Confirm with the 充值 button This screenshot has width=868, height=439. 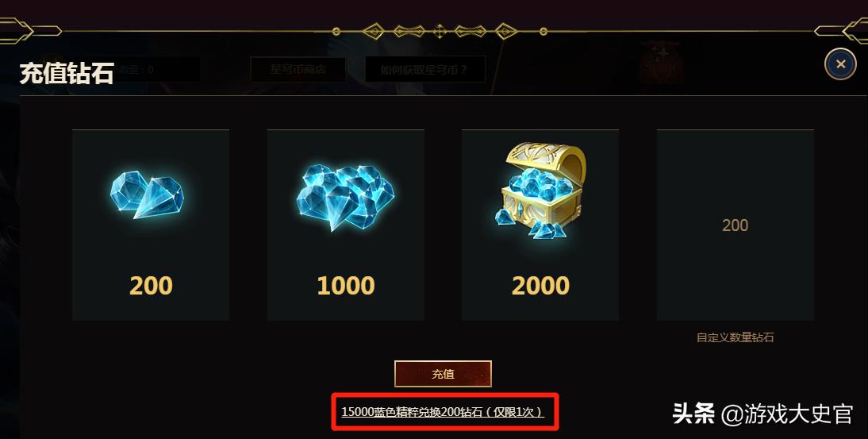pyautogui.click(x=443, y=374)
